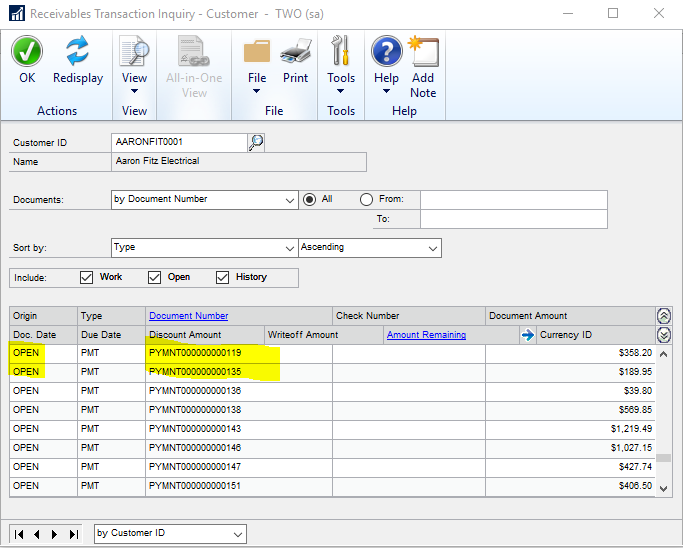The width and height of the screenshot is (683, 548).
Task: Click the Add Note icon
Action: click(423, 52)
